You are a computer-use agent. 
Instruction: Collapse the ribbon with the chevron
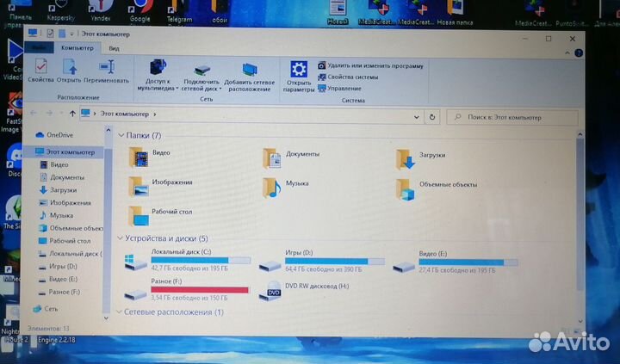(x=567, y=52)
